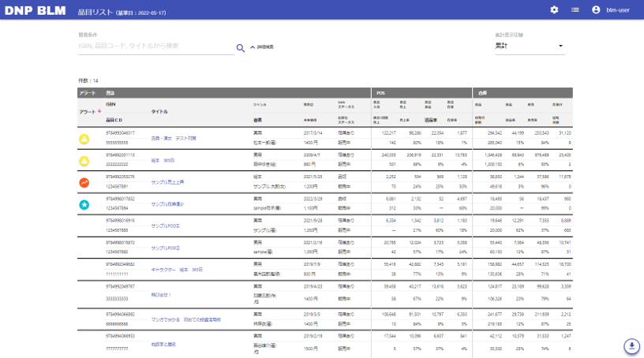The height and width of the screenshot is (358, 644).
Task: Click the orange trending-up alert icon
Action: point(84,182)
